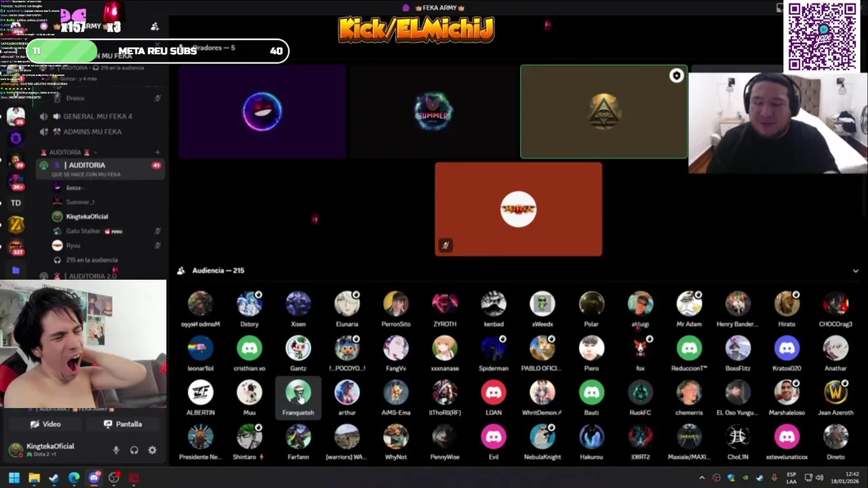This screenshot has width=868, height=488.
Task: Open audience member Dstory's avatar
Action: coord(250,304)
